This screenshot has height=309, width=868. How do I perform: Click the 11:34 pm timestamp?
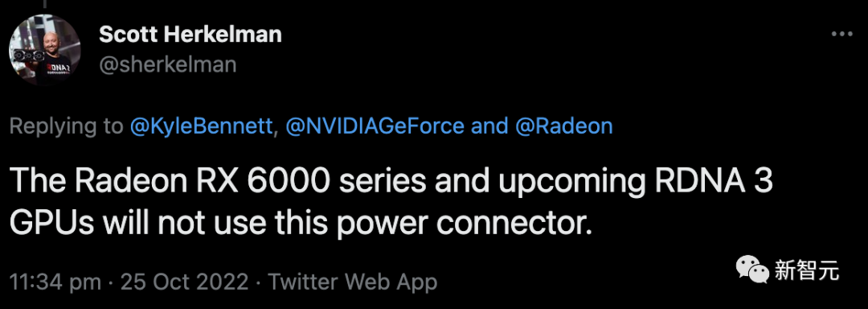click(x=55, y=282)
